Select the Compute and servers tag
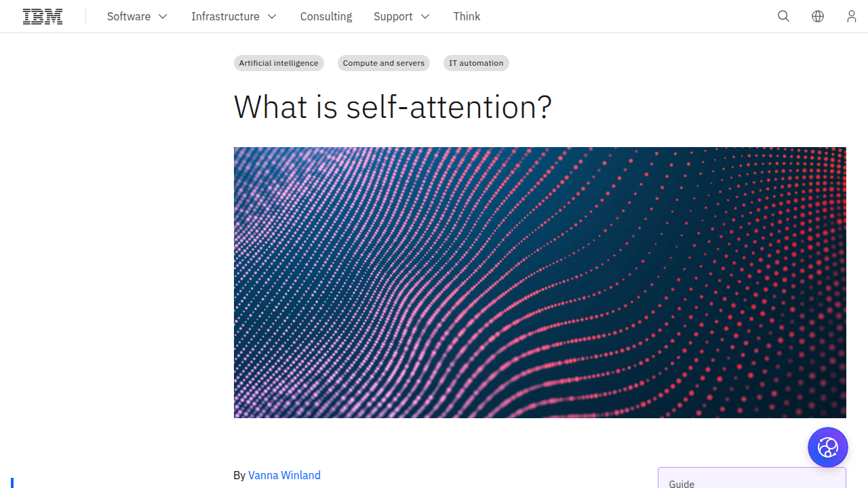 (x=384, y=63)
